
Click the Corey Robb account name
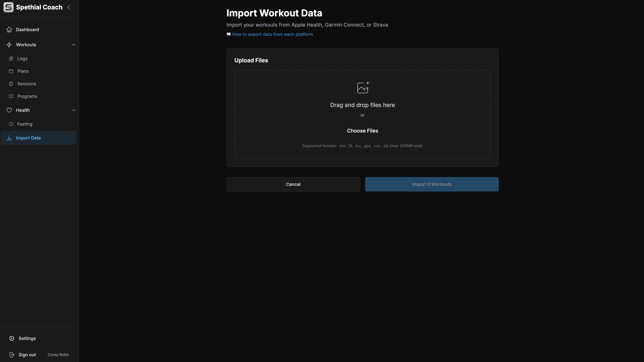click(x=58, y=354)
